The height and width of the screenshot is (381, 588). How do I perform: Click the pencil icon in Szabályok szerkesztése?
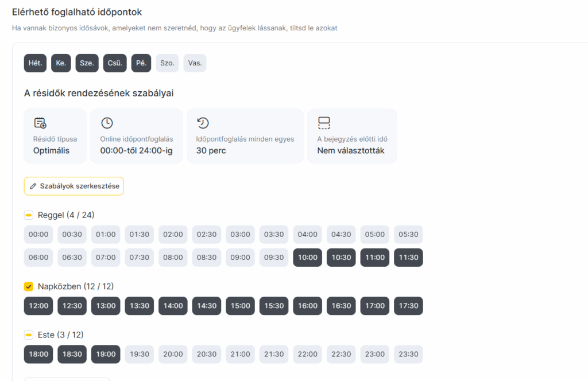tap(33, 186)
